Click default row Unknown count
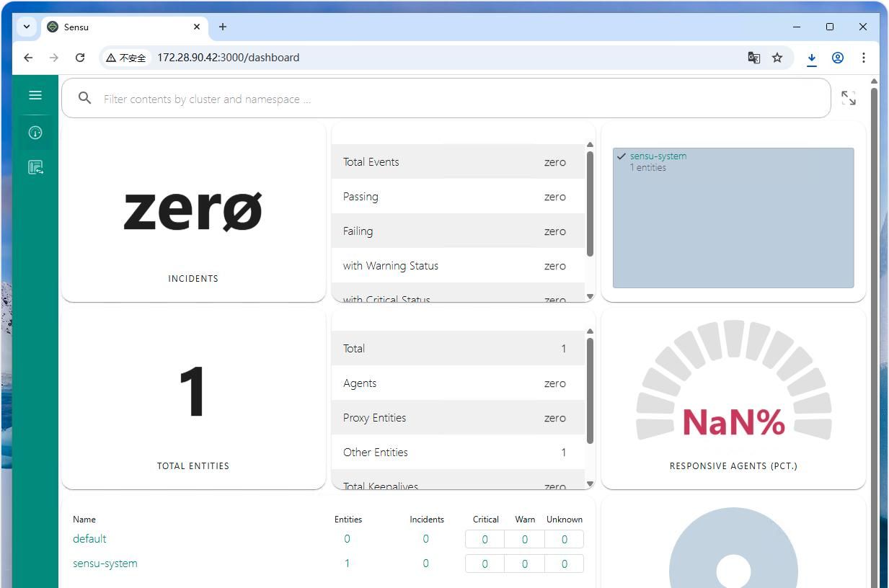Image resolution: width=889 pixels, height=588 pixels. point(564,539)
